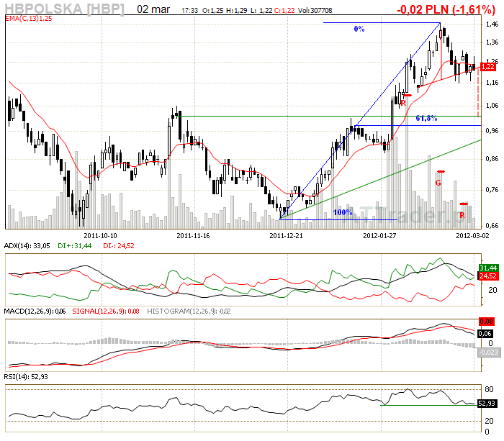Click the red current price tag '1,22'

(x=488, y=67)
